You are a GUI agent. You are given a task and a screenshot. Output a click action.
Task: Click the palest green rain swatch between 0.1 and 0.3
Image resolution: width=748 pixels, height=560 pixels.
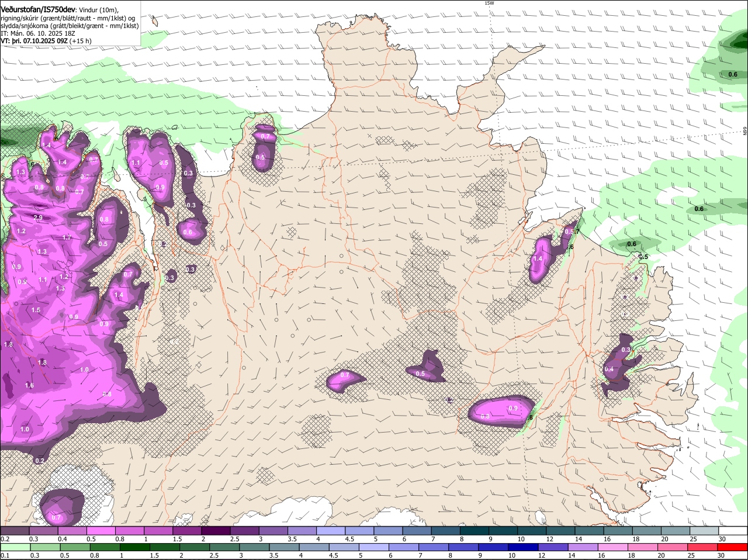16,547
